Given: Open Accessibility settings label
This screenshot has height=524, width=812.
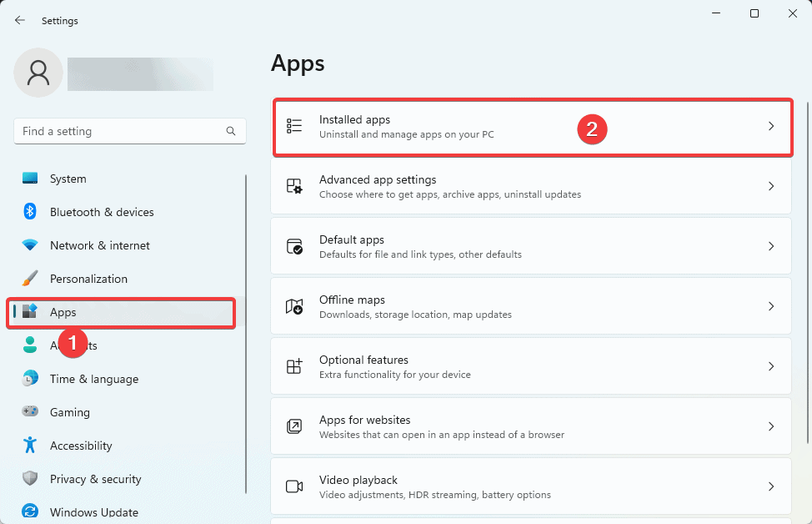Looking at the screenshot, I should click(81, 446).
